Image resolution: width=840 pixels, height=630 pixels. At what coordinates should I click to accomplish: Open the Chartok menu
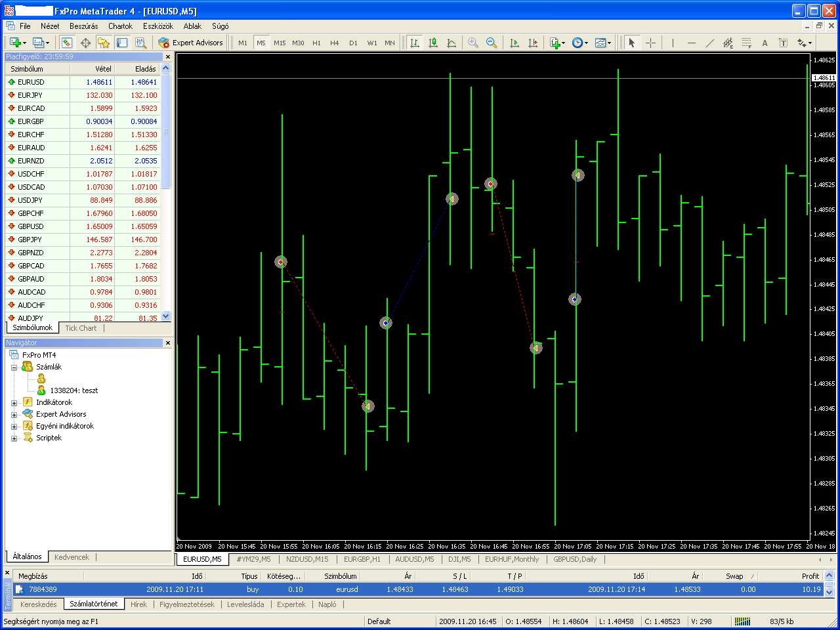120,26
